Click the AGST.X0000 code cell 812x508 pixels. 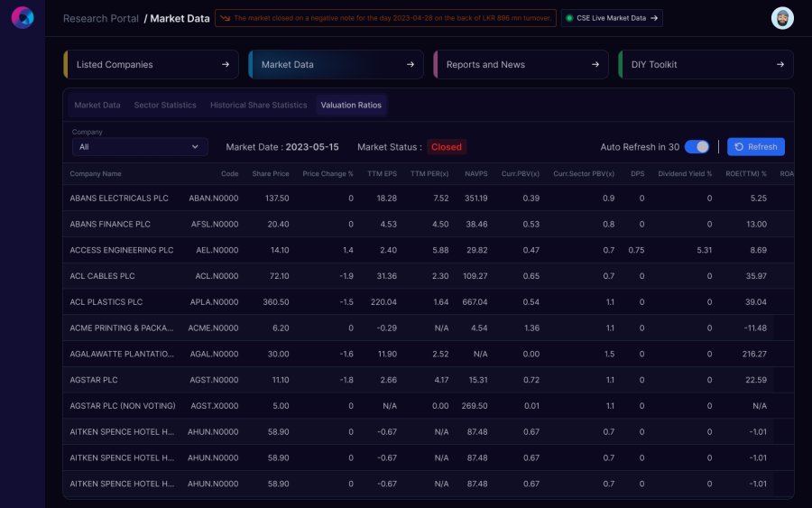215,405
